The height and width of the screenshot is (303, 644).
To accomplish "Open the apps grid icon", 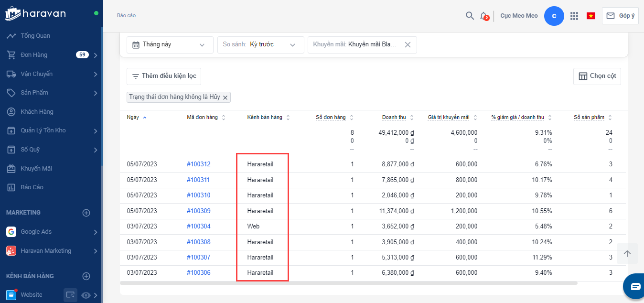I will [574, 16].
